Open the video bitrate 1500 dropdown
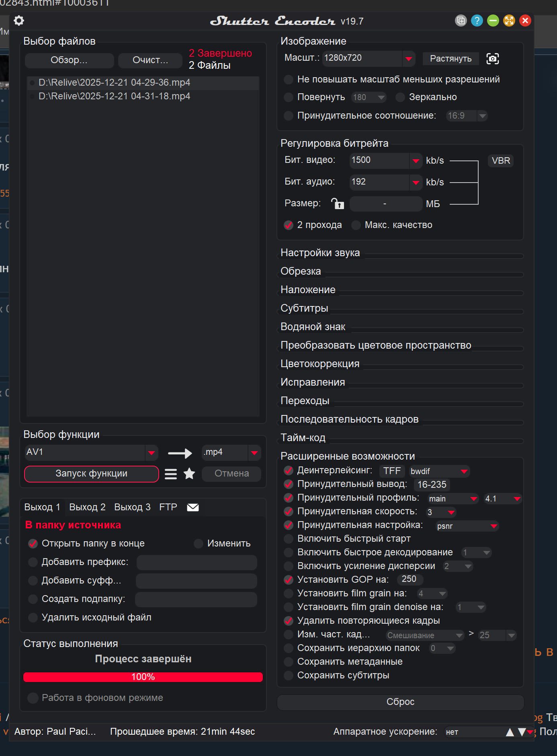 point(416,161)
